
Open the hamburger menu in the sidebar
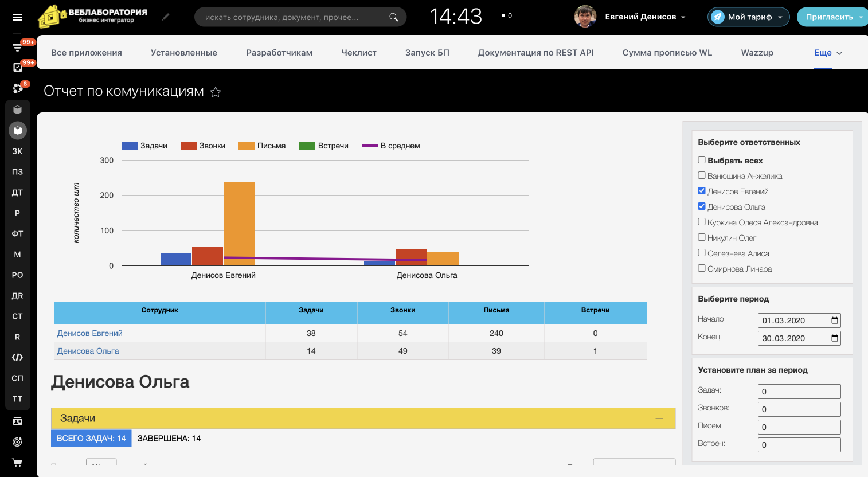[18, 17]
